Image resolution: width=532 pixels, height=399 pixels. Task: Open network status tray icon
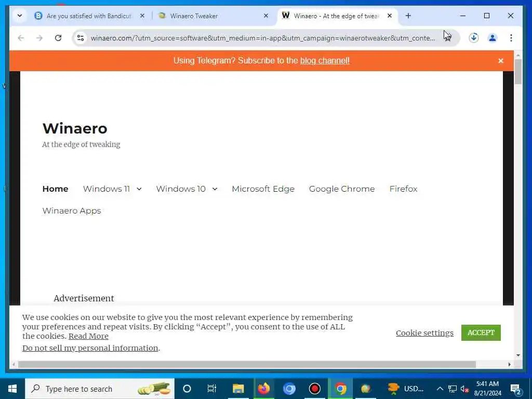[x=453, y=389]
